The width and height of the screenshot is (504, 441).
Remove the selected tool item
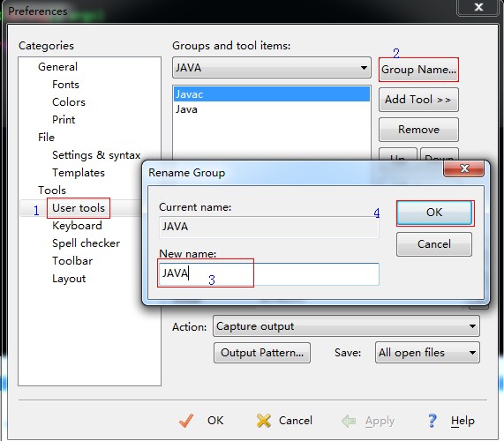(418, 130)
